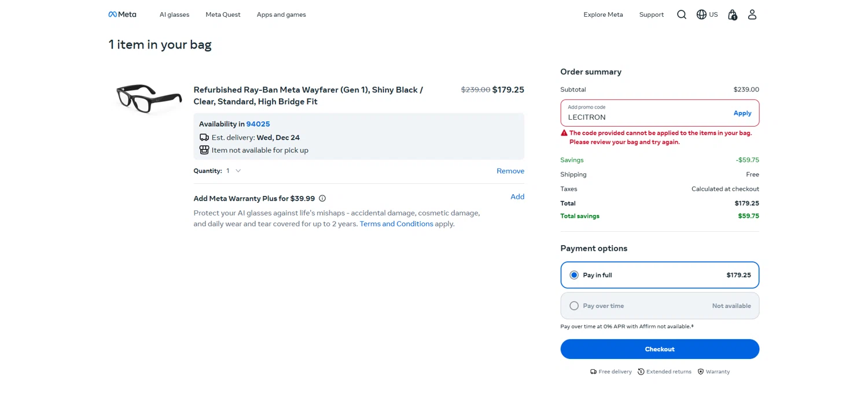Viewport: 868px width, 415px height.
Task: Click the Extended returns label
Action: pyautogui.click(x=669, y=372)
